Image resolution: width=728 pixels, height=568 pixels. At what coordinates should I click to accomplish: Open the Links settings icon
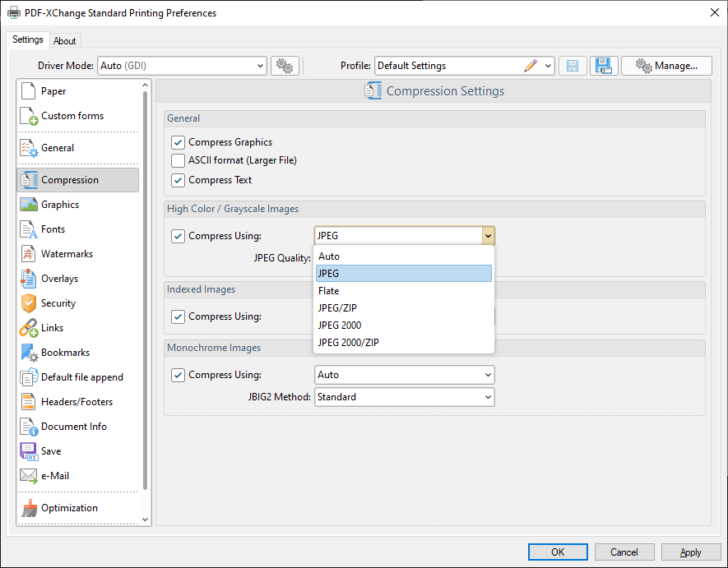point(29,328)
